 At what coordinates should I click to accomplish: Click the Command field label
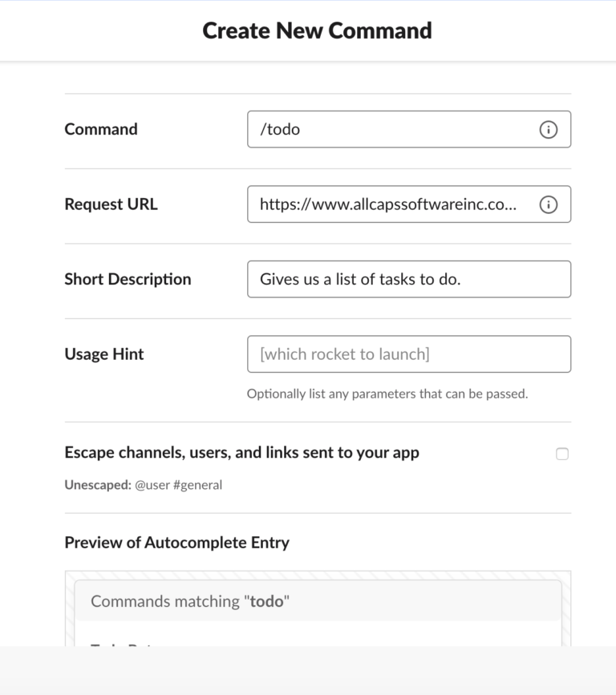coord(100,129)
